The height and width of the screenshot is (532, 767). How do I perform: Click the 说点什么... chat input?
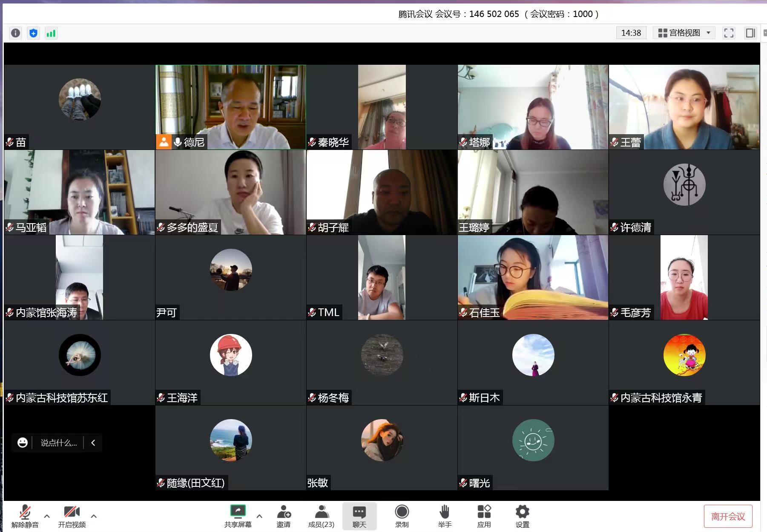click(x=59, y=443)
